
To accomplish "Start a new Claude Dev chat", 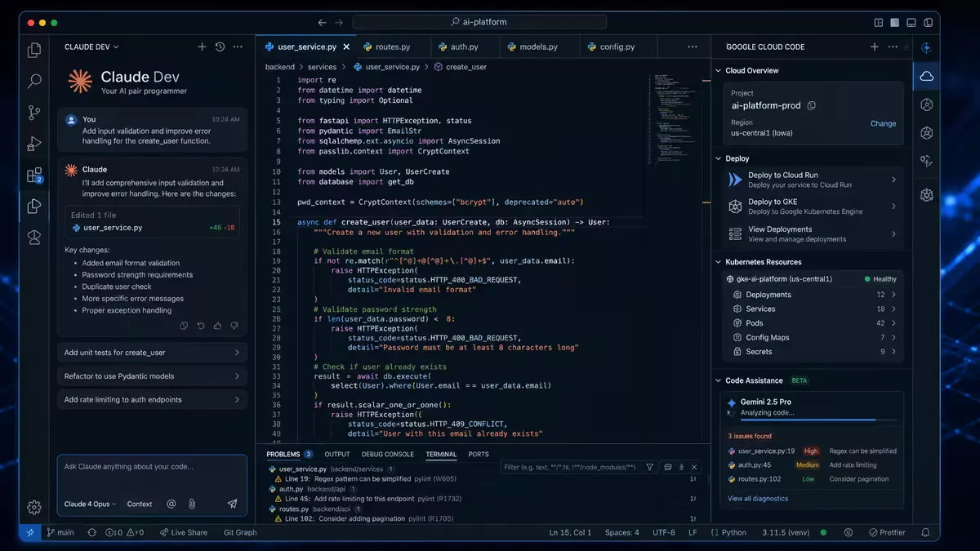I will point(202,47).
